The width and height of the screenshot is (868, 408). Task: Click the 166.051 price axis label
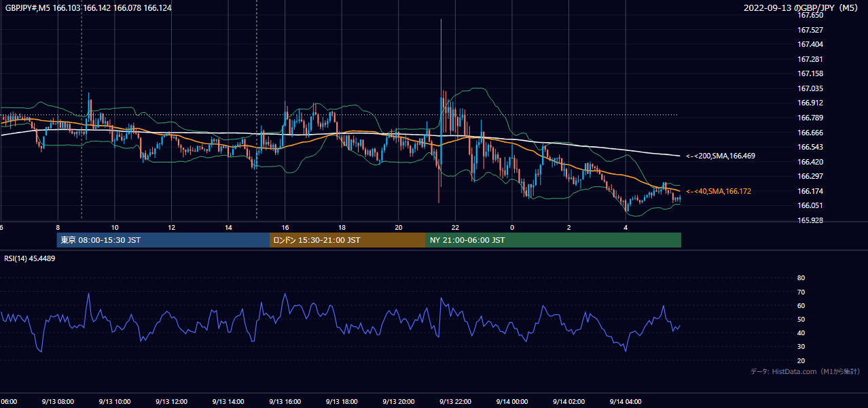(810, 206)
